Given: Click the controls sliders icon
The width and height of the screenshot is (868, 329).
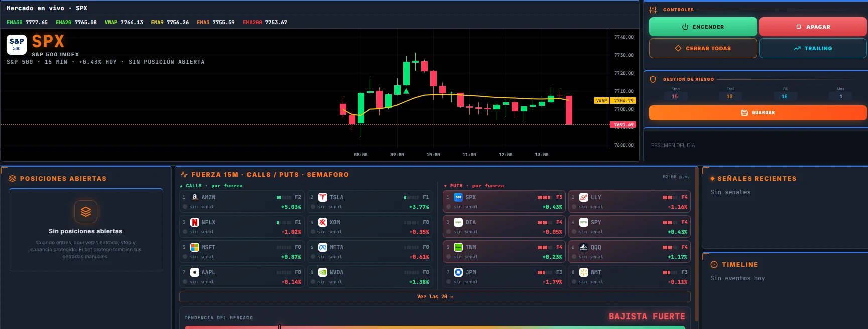Looking at the screenshot, I should point(653,10).
